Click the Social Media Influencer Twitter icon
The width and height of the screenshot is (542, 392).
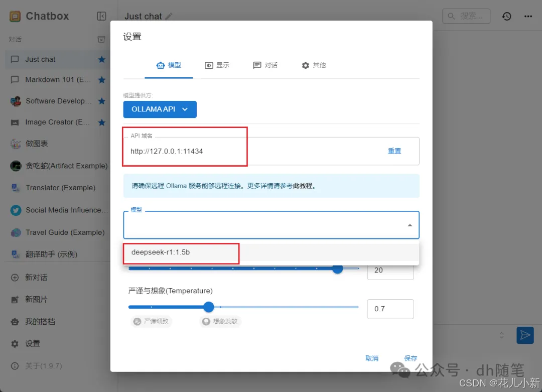[x=16, y=210]
